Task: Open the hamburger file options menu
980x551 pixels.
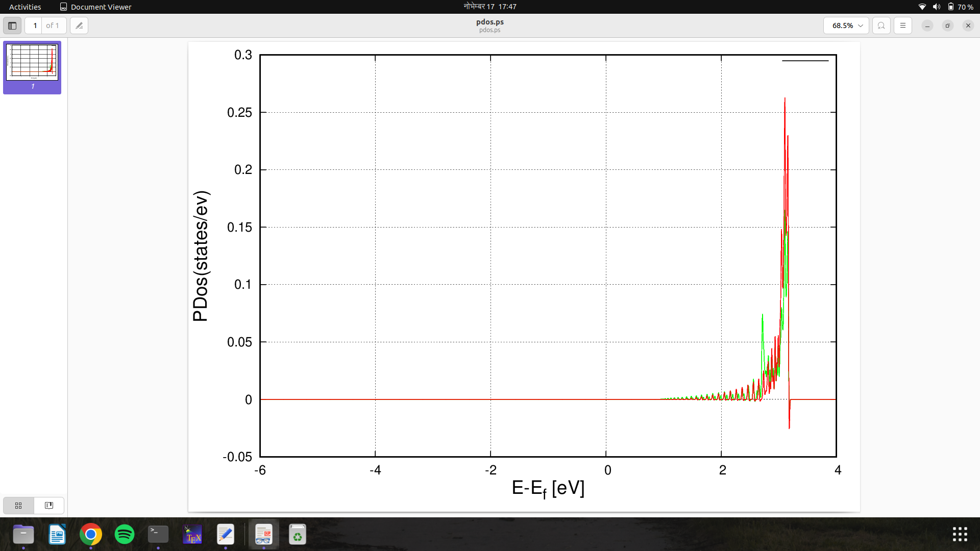Action: pos(902,26)
